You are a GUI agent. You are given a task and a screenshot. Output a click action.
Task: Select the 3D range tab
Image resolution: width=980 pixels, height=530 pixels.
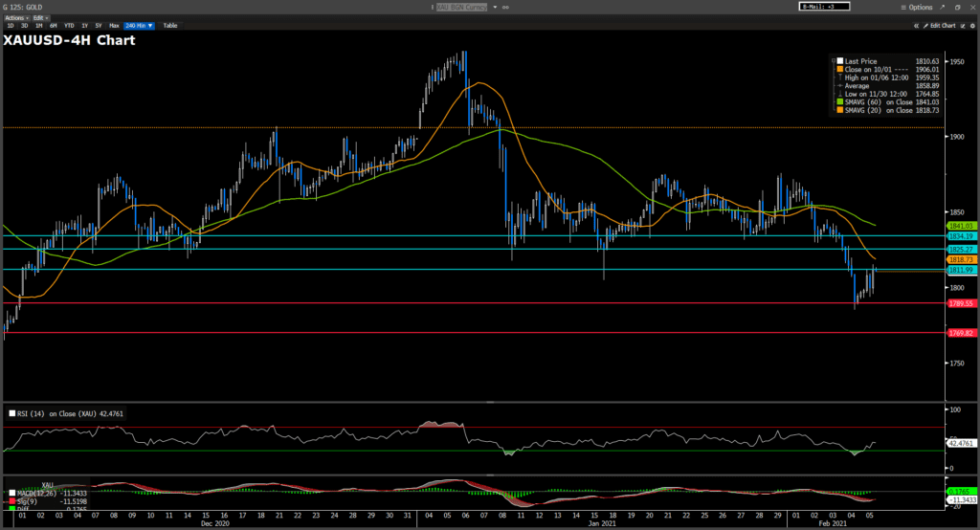pos(24,26)
